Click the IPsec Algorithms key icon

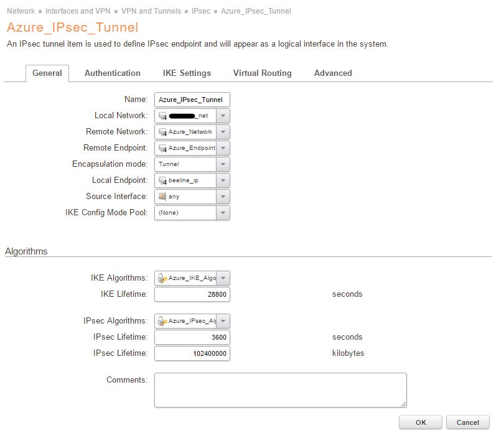pyautogui.click(x=162, y=321)
